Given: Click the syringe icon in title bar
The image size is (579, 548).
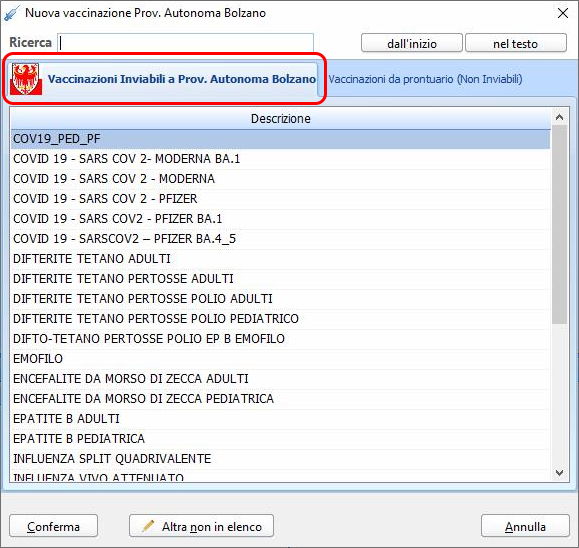Looking at the screenshot, I should 11,13.
